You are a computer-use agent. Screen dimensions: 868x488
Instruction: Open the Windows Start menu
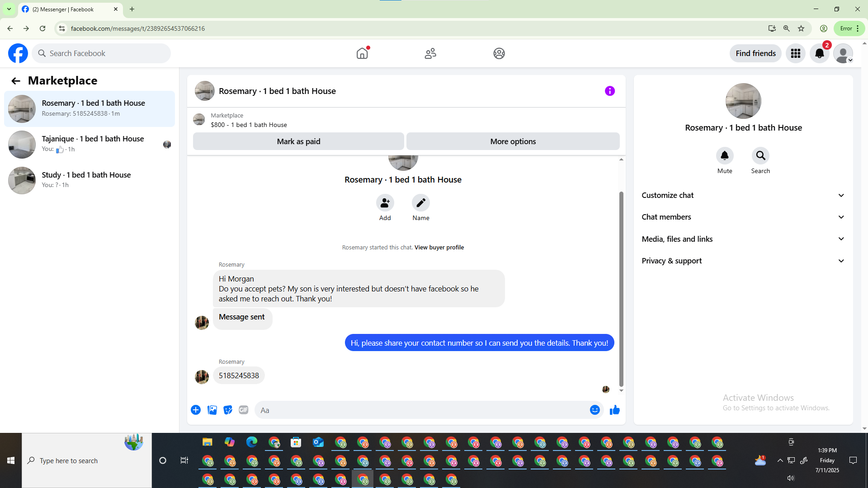[11, 460]
